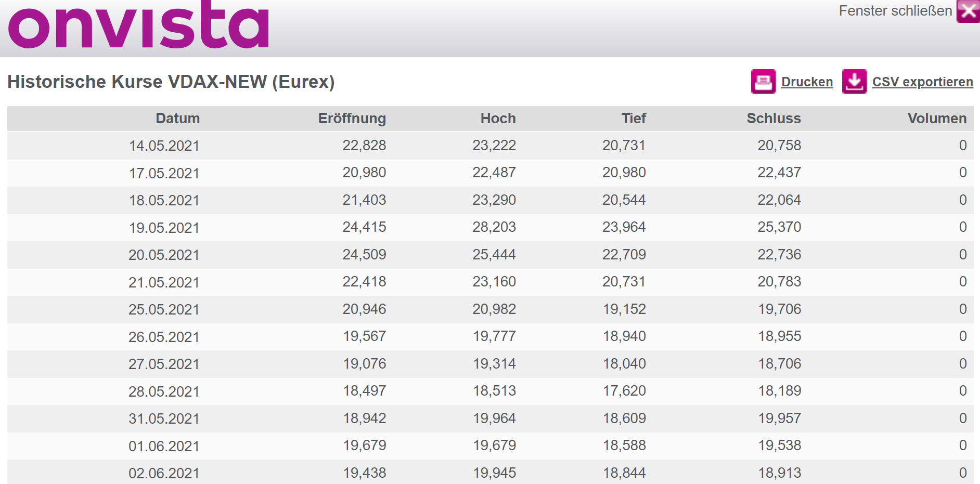Image resolution: width=980 pixels, height=484 pixels.
Task: Click the Eröffnung column header
Action: click(352, 119)
